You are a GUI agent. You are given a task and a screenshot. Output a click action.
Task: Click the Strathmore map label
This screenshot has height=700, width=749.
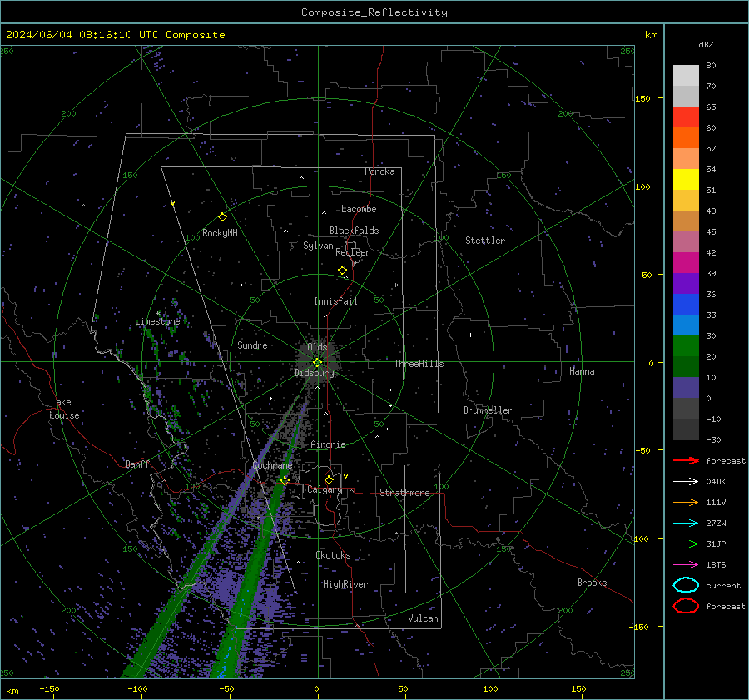tap(404, 493)
